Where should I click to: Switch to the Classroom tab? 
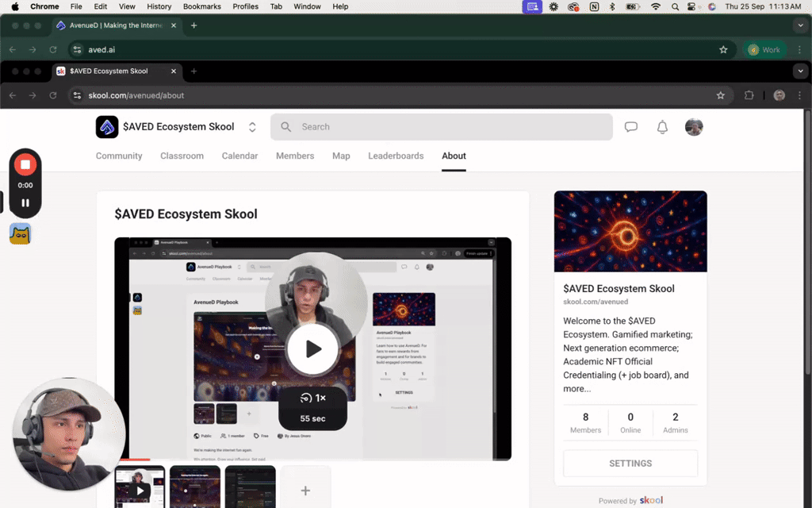coord(182,156)
